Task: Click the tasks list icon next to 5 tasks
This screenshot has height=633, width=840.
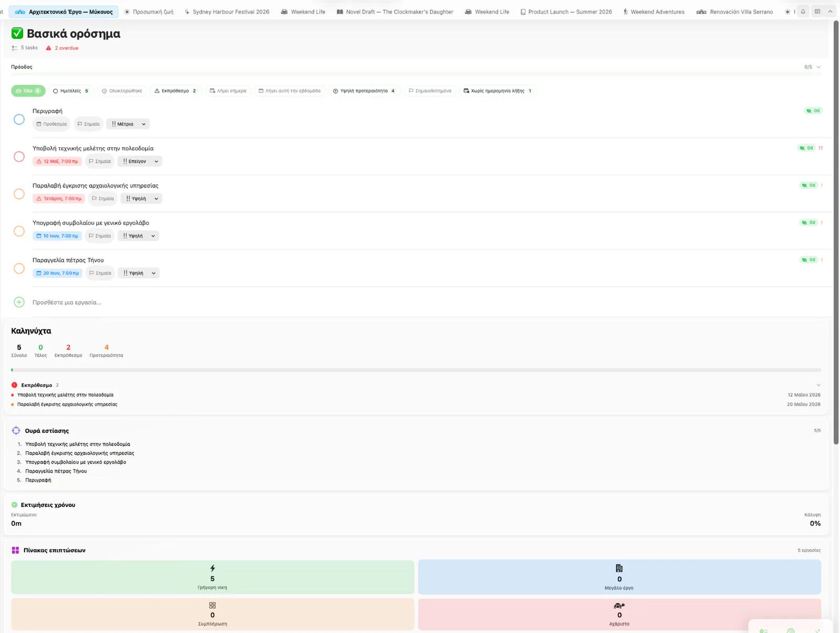Action: [x=15, y=48]
